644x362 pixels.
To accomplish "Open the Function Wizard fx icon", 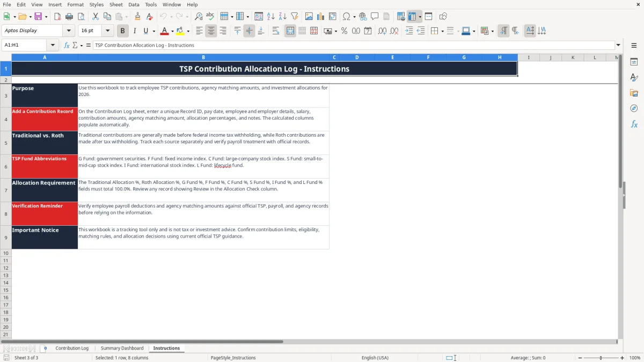I will click(x=67, y=46).
